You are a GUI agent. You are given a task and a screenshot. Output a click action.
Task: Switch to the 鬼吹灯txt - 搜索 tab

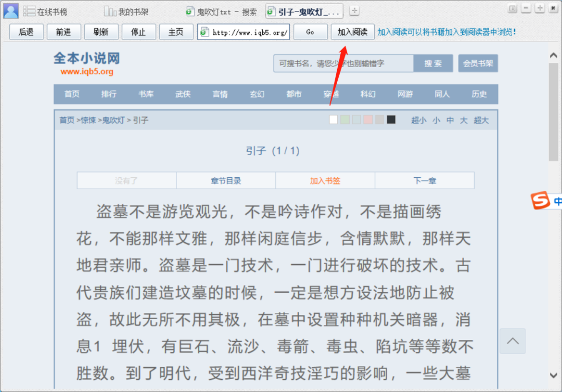coord(221,12)
